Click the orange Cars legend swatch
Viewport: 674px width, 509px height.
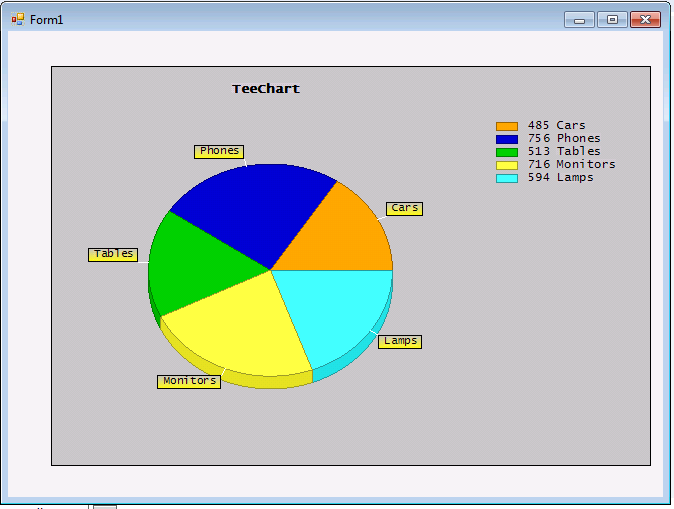[x=507, y=126]
